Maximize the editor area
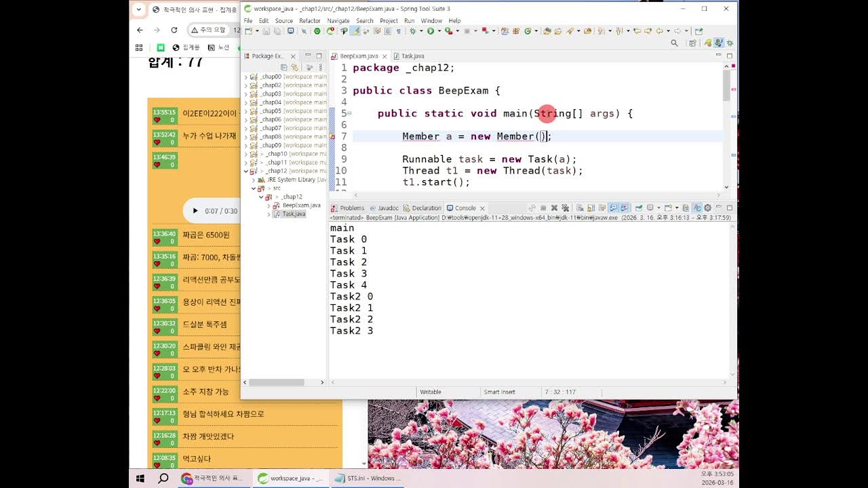This screenshot has height=488, width=868. 730,56
